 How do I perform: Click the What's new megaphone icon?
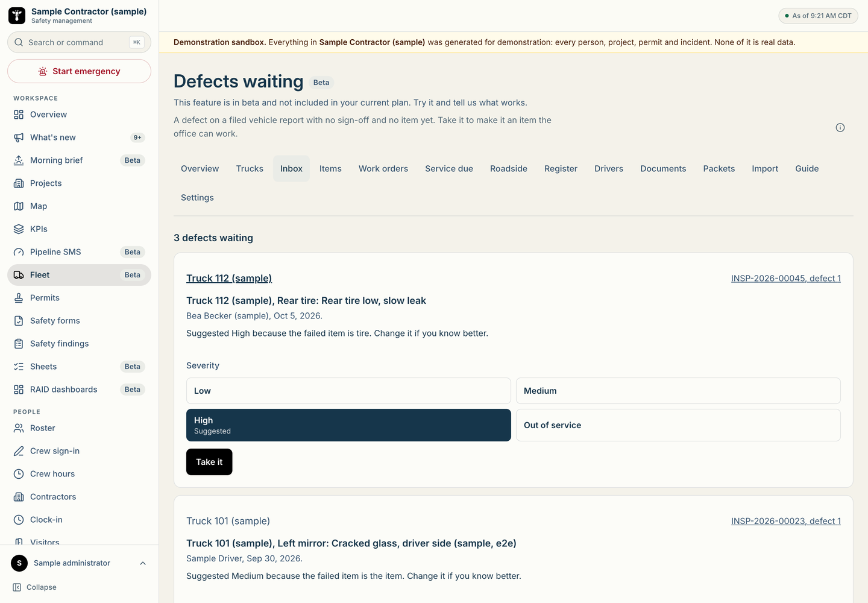19,137
